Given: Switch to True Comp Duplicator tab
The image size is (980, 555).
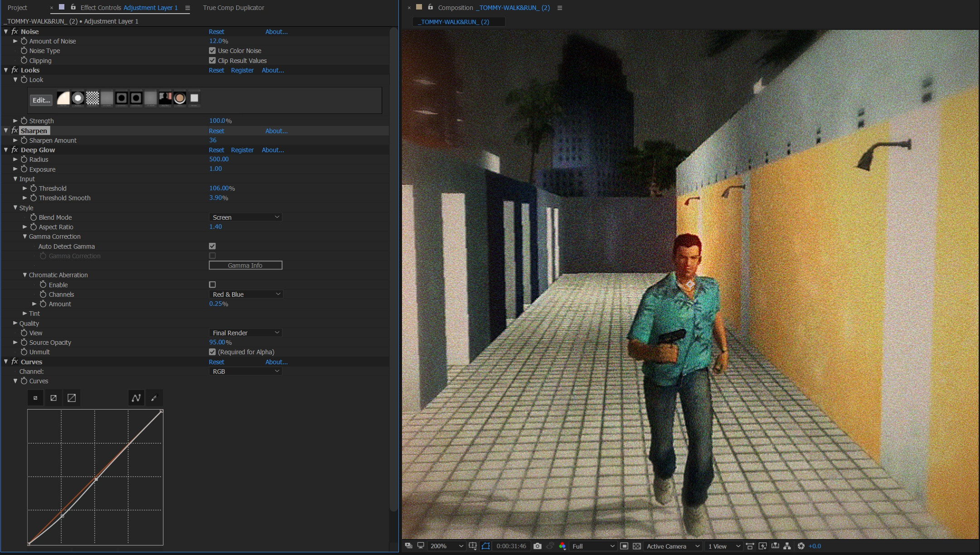Looking at the screenshot, I should pyautogui.click(x=233, y=8).
